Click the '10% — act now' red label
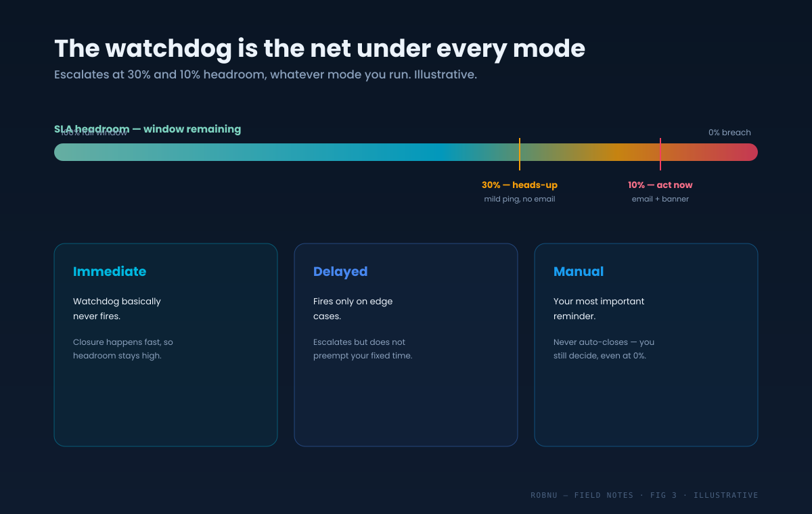The image size is (812, 514). pyautogui.click(x=660, y=185)
